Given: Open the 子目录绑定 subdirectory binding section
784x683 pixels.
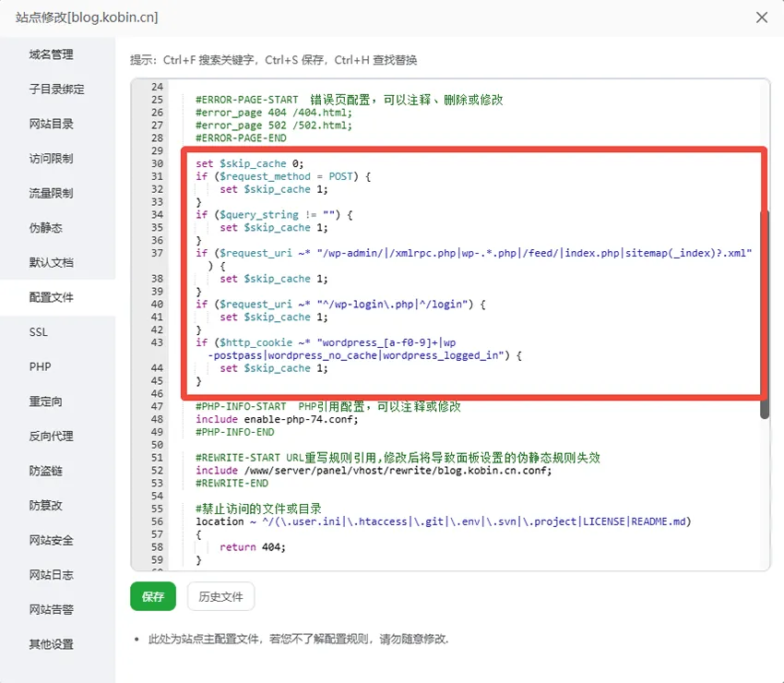Looking at the screenshot, I should point(57,89).
